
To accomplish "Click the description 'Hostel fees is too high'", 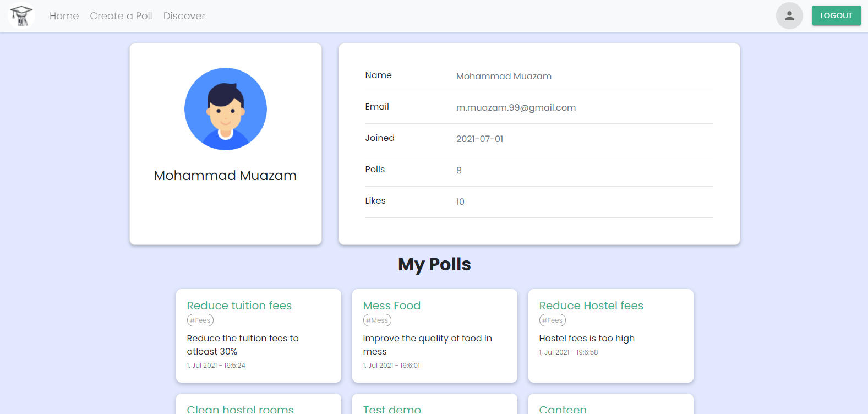I will (x=587, y=339).
